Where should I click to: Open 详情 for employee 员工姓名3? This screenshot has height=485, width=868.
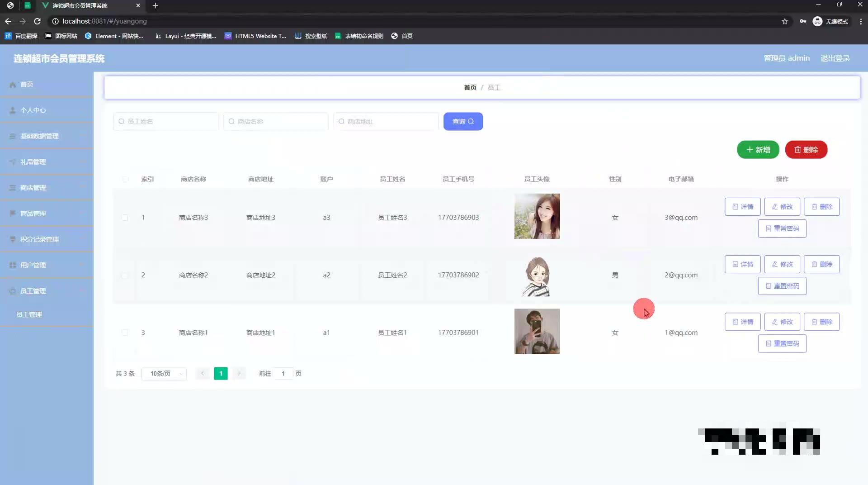(742, 207)
